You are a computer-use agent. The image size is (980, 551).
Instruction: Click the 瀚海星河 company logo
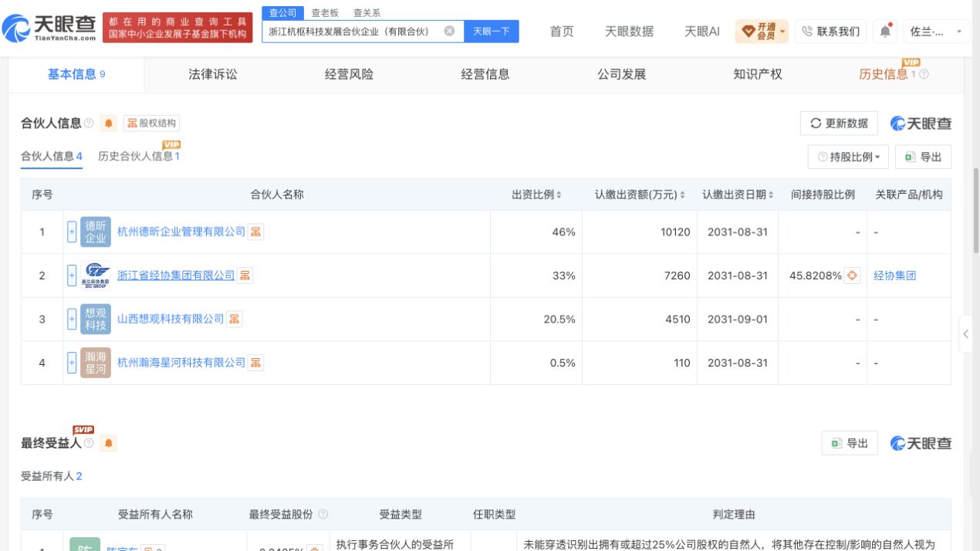coord(96,363)
